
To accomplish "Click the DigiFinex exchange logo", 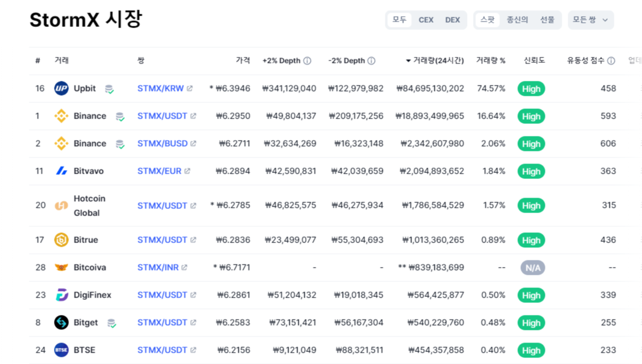I will pos(61,295).
